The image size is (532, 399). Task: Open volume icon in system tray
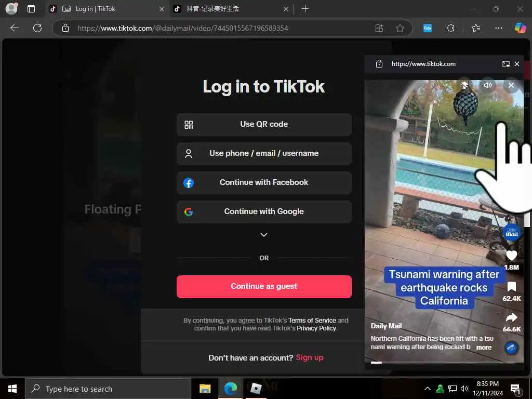pyautogui.click(x=464, y=389)
